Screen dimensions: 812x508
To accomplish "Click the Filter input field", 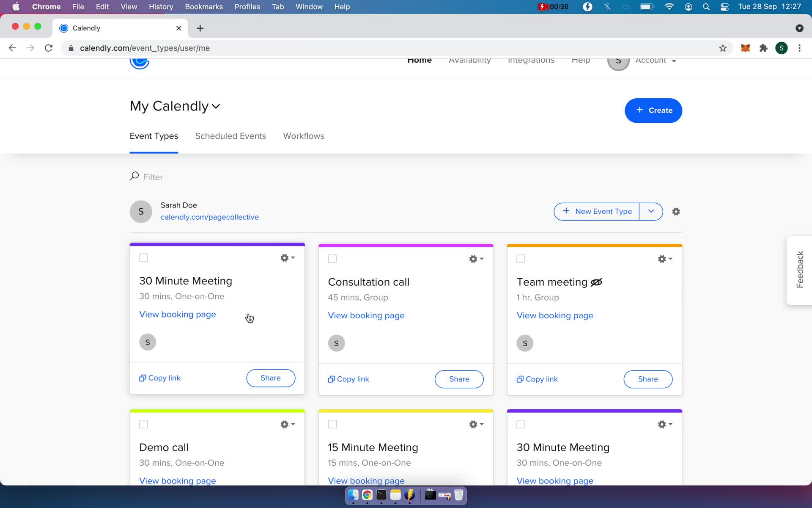I will pyautogui.click(x=153, y=177).
